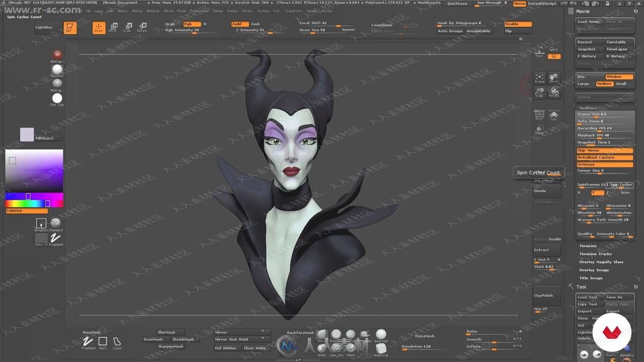
Task: Expand Overlay Image section
Action: (594, 270)
